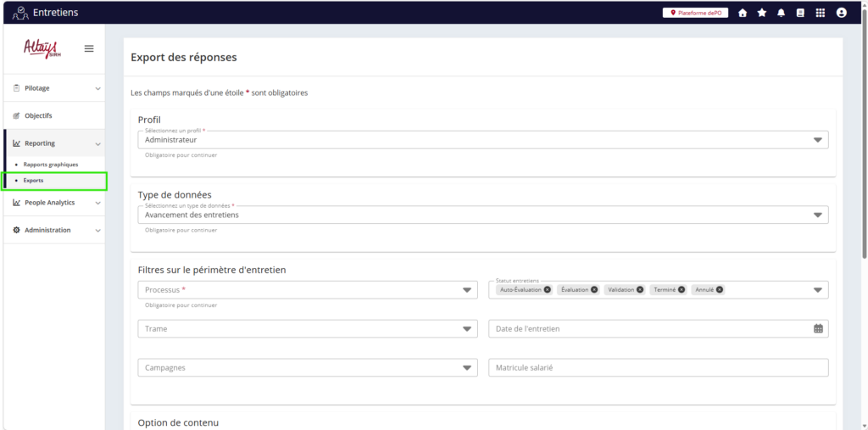Expand the Pilotage sidebar menu
This screenshot has width=868, height=430.
[56, 88]
